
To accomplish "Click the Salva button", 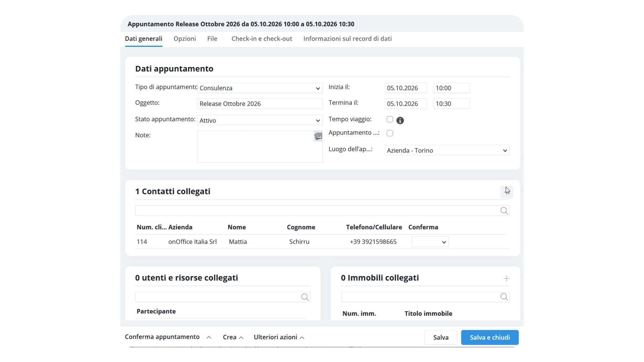I will point(441,338).
